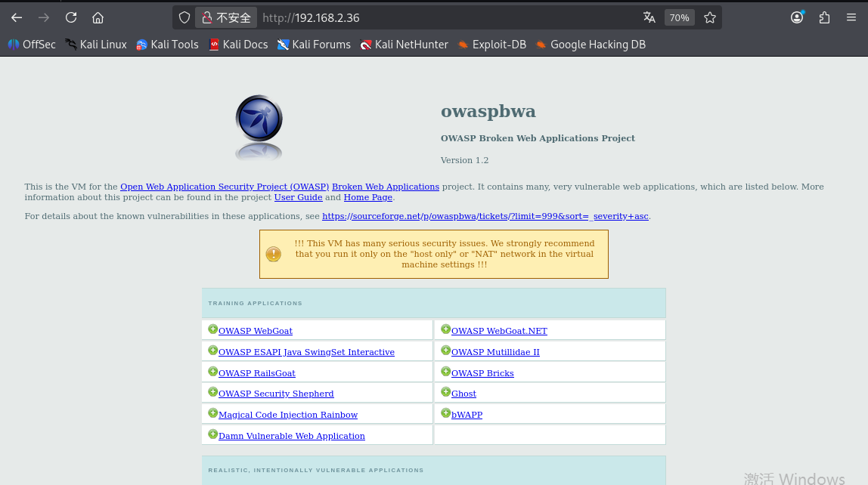The width and height of the screenshot is (868, 485).
Task: Expand plus icon beside ESAPI Java SwingSet
Action: (x=212, y=351)
